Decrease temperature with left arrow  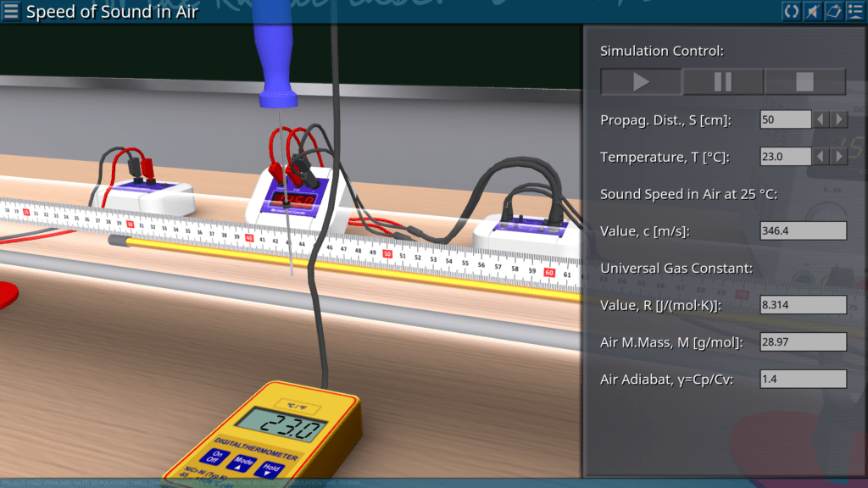click(x=821, y=157)
